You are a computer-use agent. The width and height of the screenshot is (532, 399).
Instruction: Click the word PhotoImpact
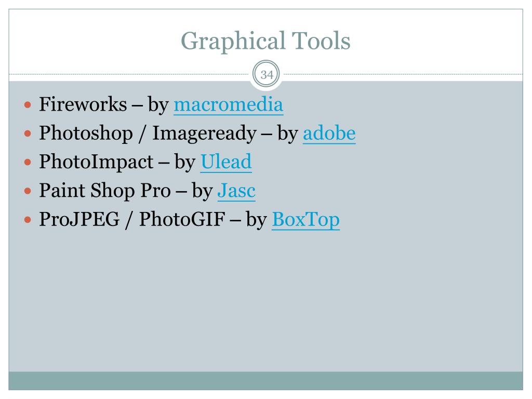96,162
